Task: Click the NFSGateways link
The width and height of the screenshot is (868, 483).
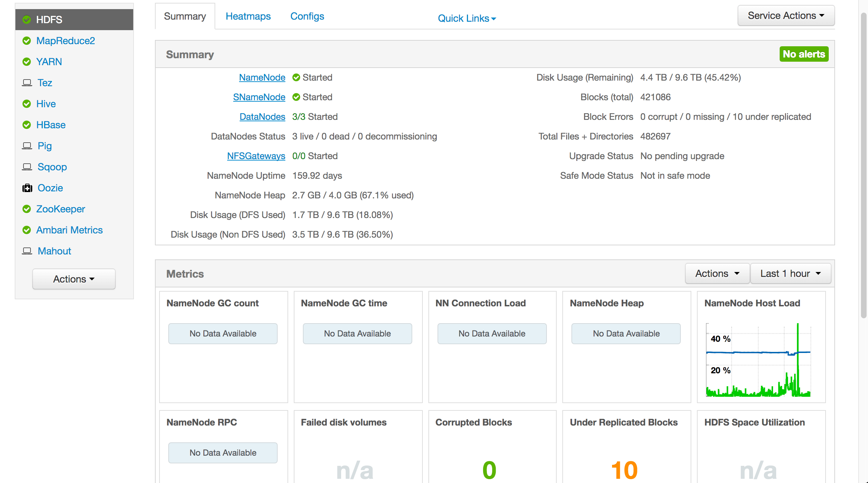Action: click(x=256, y=156)
